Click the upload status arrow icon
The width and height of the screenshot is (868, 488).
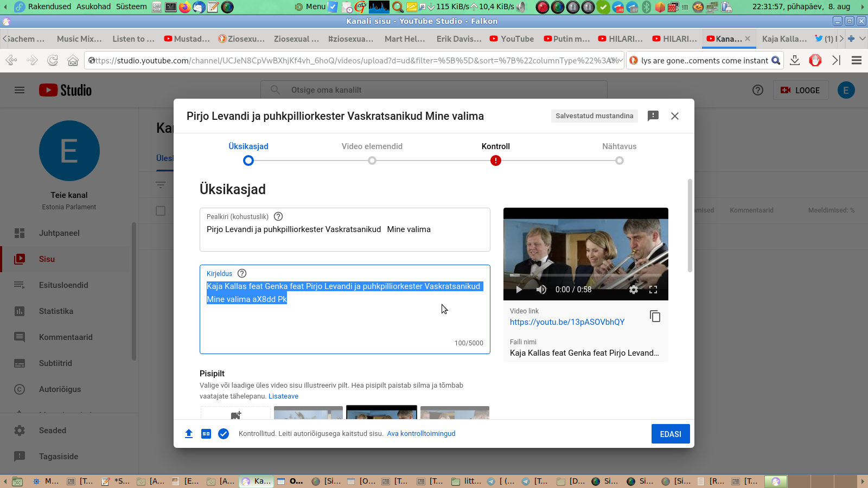coord(189,434)
